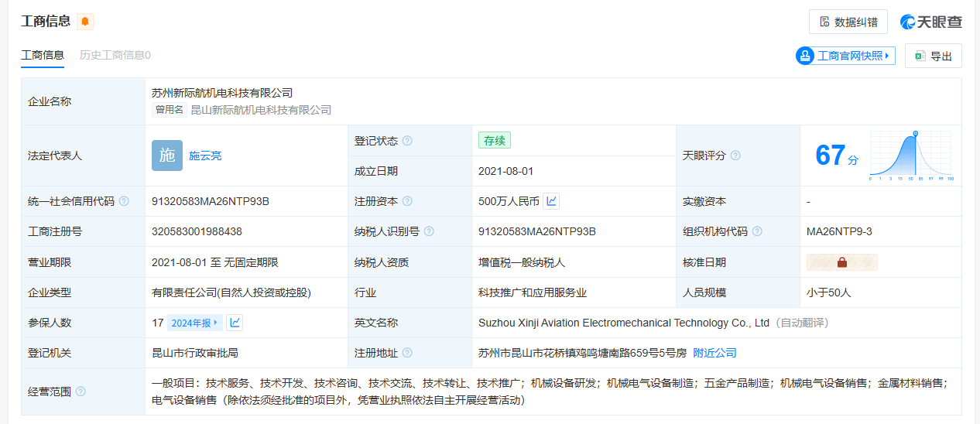980x424 pixels.
Task: Click the 附近公司 link
Action: coord(714,353)
